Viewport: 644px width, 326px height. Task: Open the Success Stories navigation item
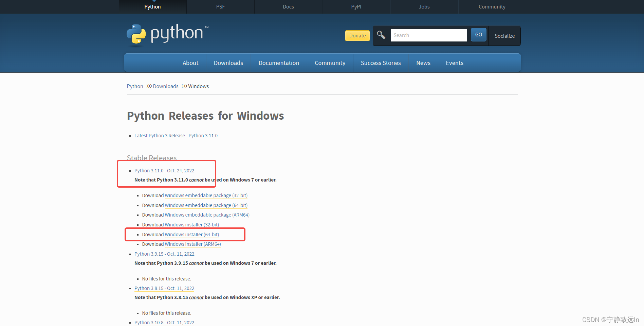381,63
